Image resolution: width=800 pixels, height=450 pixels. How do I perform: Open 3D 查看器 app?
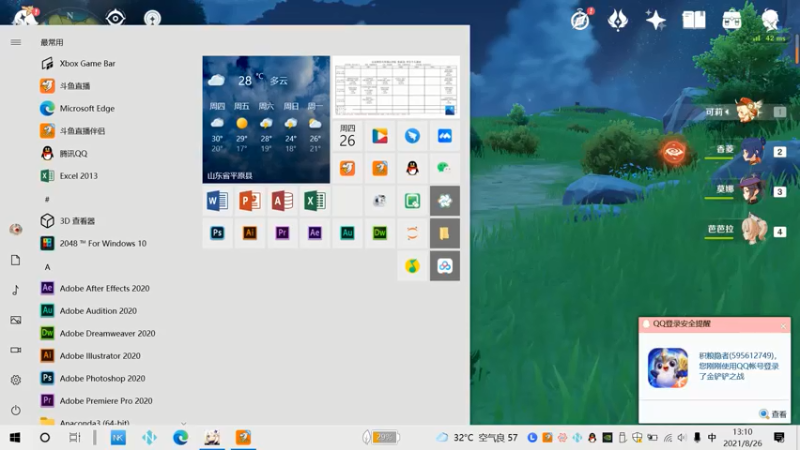(67, 221)
